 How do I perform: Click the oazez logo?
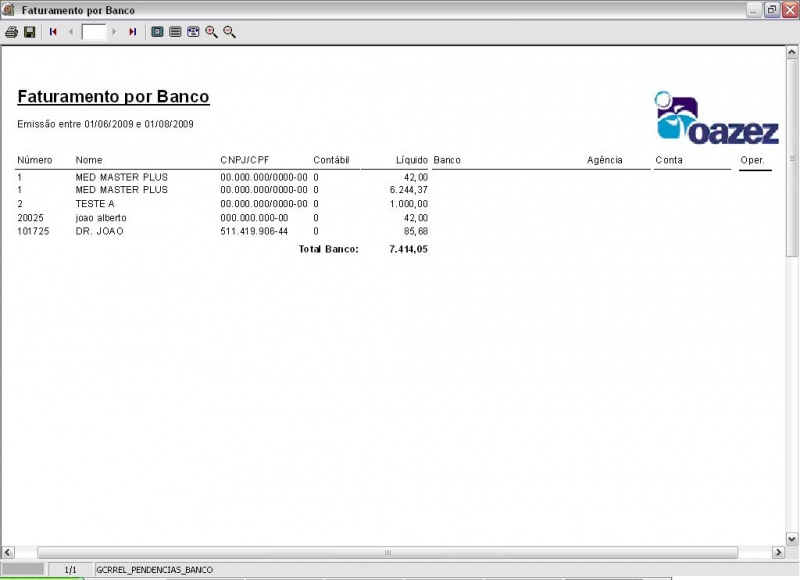click(716, 118)
